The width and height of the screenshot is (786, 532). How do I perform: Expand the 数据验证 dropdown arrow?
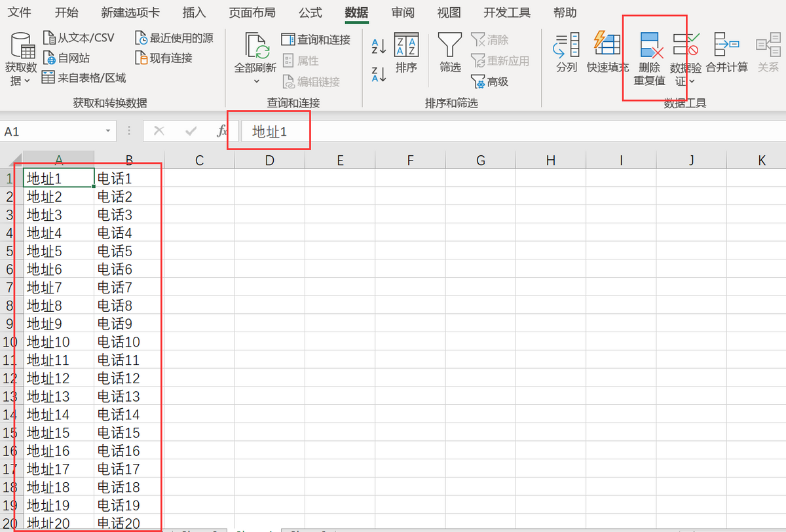click(x=692, y=81)
